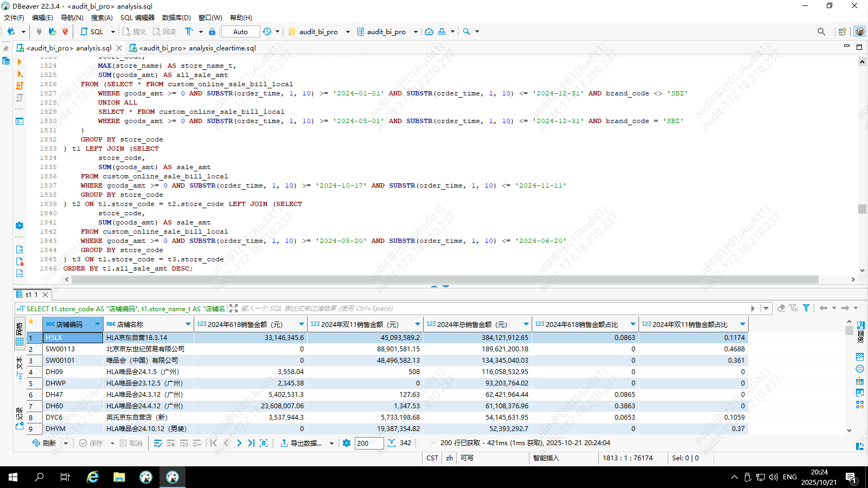Open a new SQL editor via SQL button
Viewport: 868px width, 488px height.
pos(92,31)
